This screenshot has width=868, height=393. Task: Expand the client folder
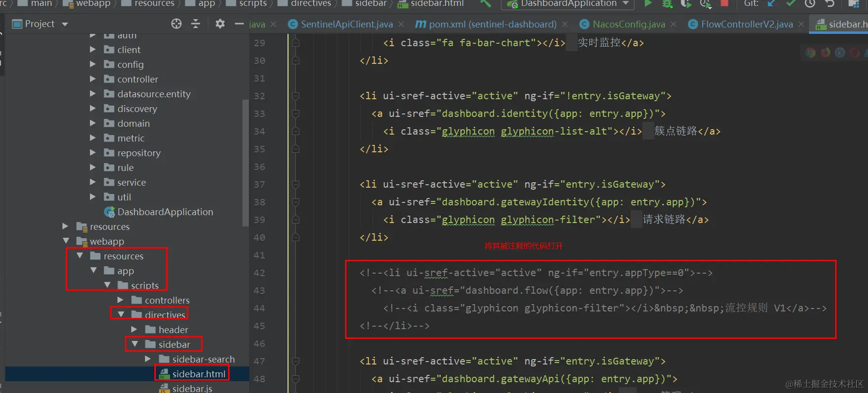point(93,50)
